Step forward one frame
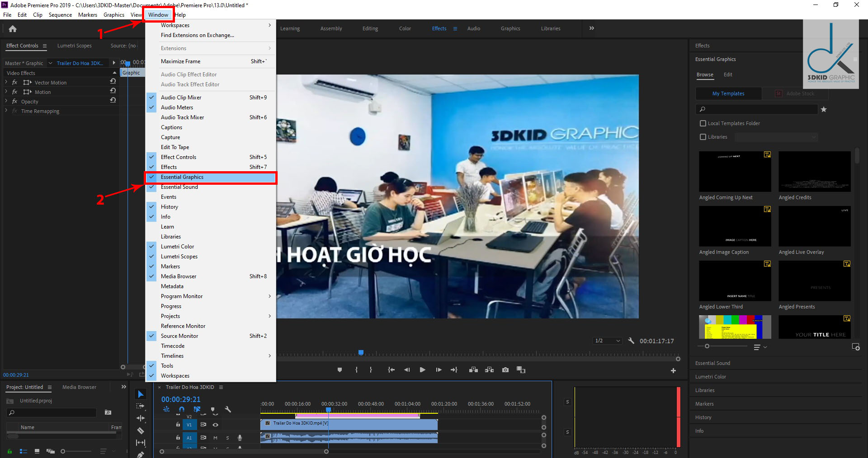This screenshot has width=868, height=458. 439,370
